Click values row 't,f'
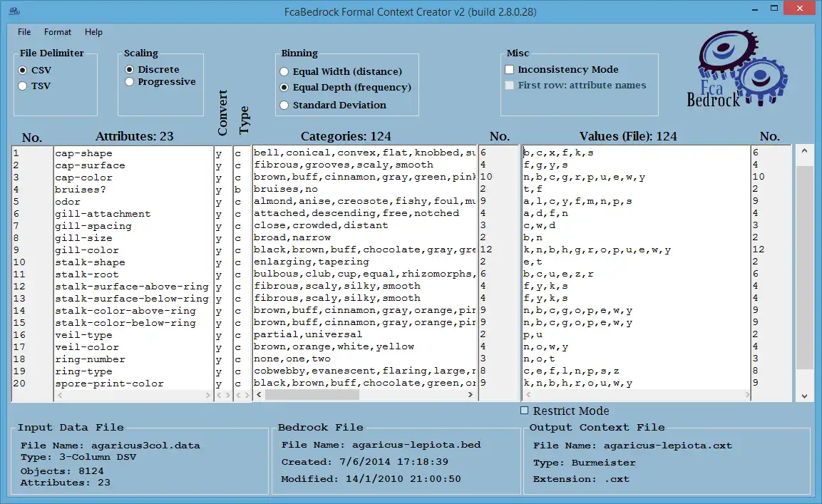This screenshot has width=822, height=504. coord(533,189)
